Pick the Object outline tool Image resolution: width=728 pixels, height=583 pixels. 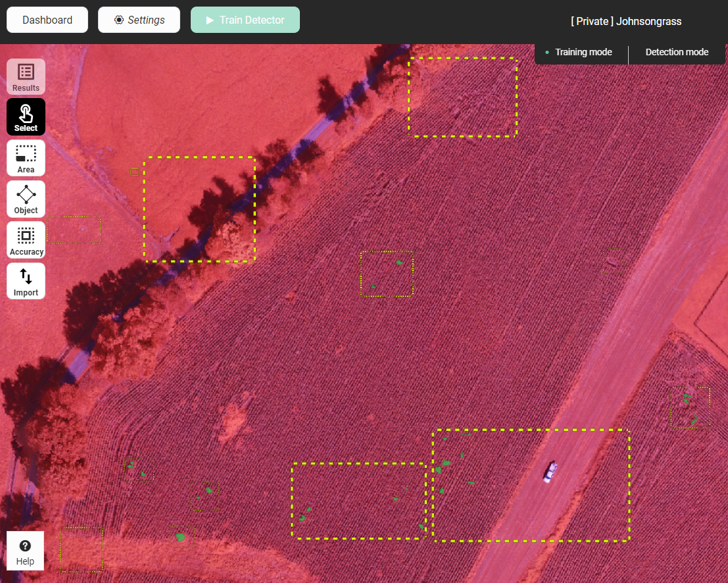tap(26, 199)
